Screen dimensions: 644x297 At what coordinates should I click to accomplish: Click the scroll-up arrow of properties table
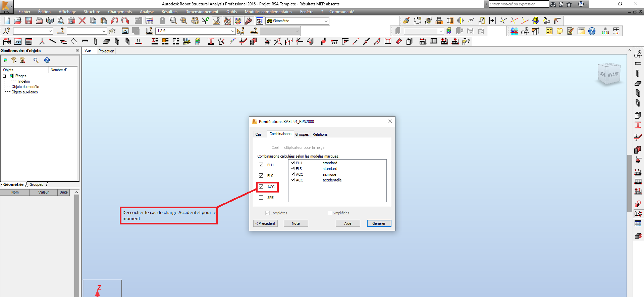(x=76, y=192)
